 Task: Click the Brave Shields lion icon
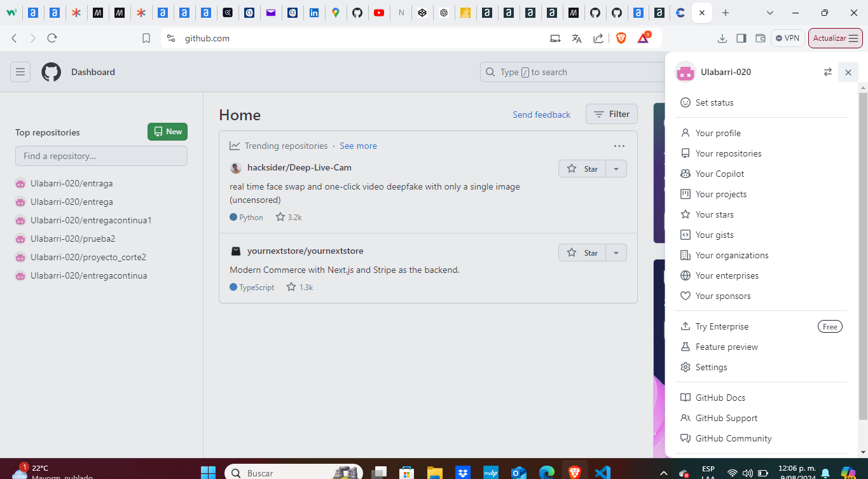[621, 38]
